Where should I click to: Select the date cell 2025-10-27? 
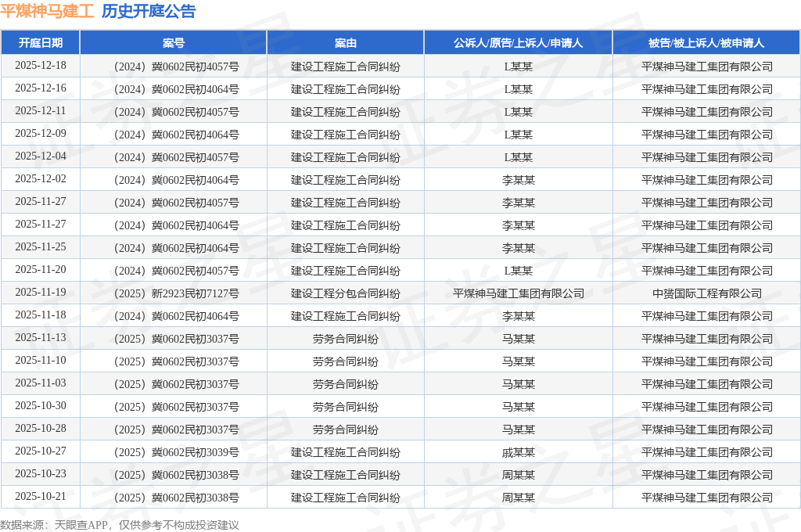[41, 451]
